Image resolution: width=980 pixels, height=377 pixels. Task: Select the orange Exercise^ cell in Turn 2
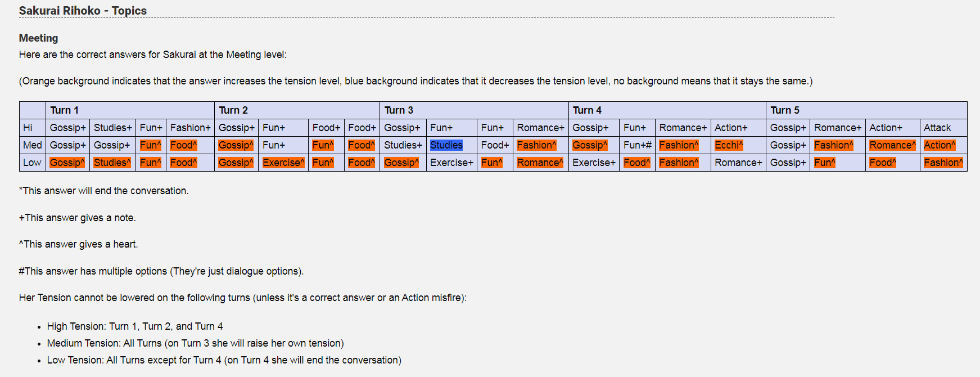click(x=283, y=163)
